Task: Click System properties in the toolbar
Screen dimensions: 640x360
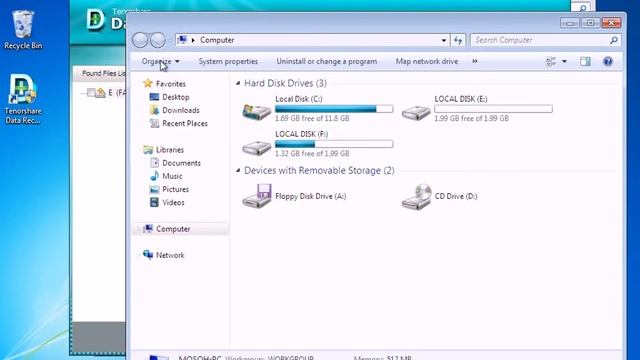Action: tap(228, 62)
